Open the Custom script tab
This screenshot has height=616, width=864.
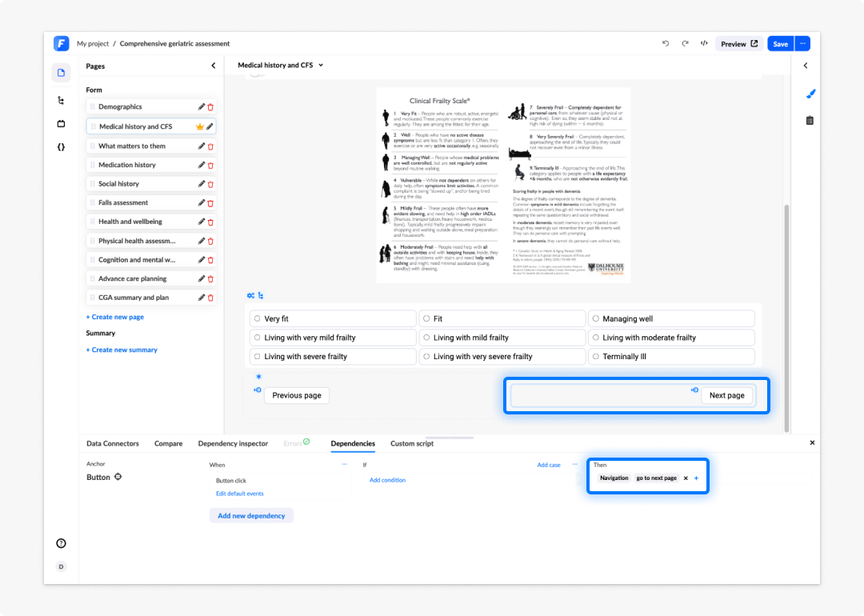412,443
